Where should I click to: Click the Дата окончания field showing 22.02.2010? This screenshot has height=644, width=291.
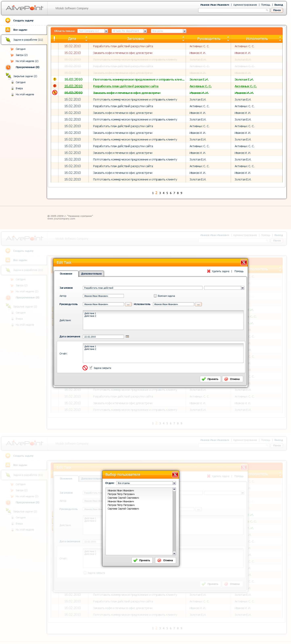tap(103, 337)
